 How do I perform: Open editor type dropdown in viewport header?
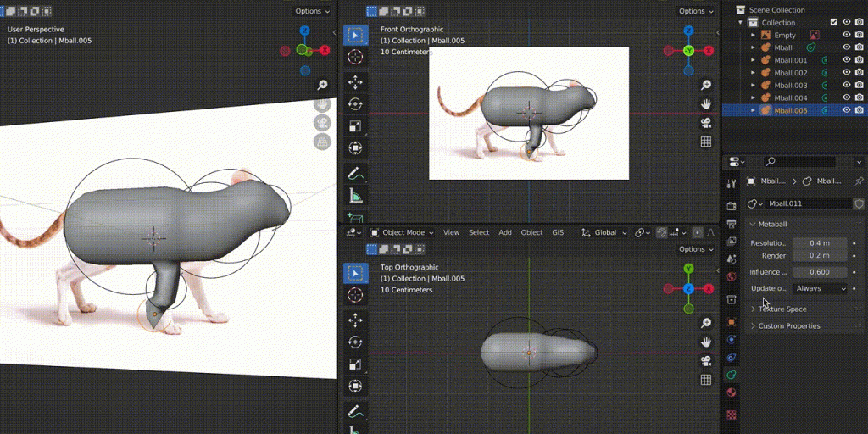352,233
